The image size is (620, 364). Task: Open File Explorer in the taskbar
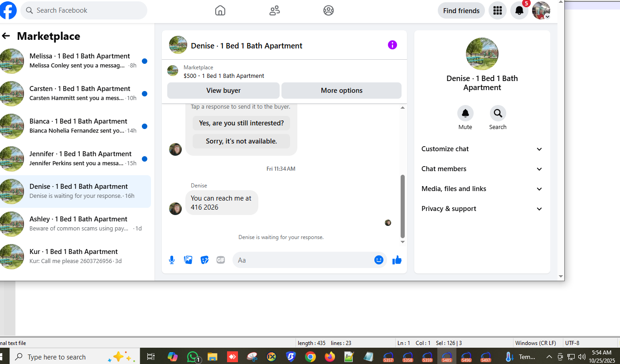(213, 357)
